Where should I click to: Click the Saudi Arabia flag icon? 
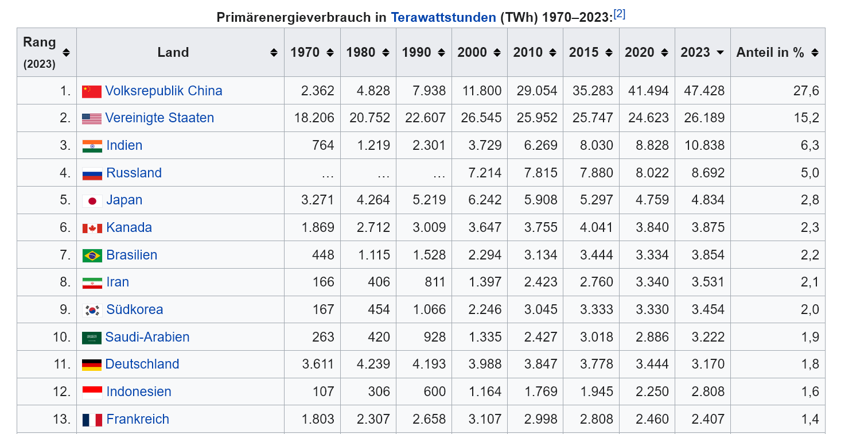pyautogui.click(x=92, y=338)
